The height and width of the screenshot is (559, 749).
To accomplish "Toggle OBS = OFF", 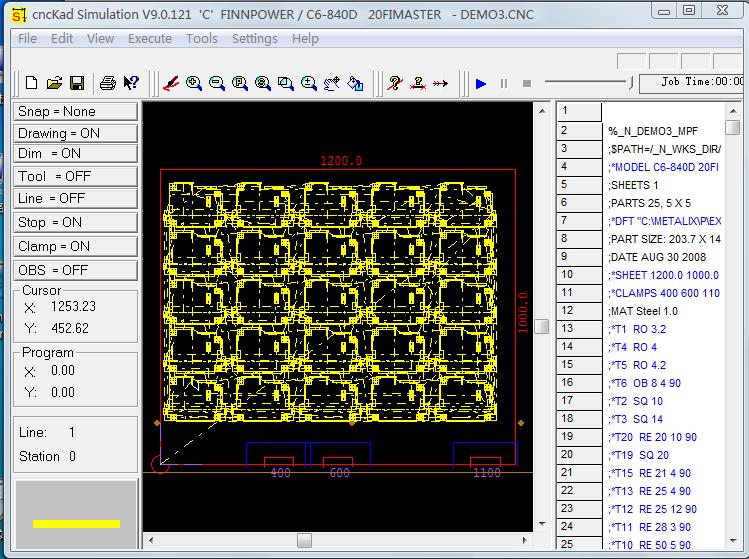I will [75, 270].
